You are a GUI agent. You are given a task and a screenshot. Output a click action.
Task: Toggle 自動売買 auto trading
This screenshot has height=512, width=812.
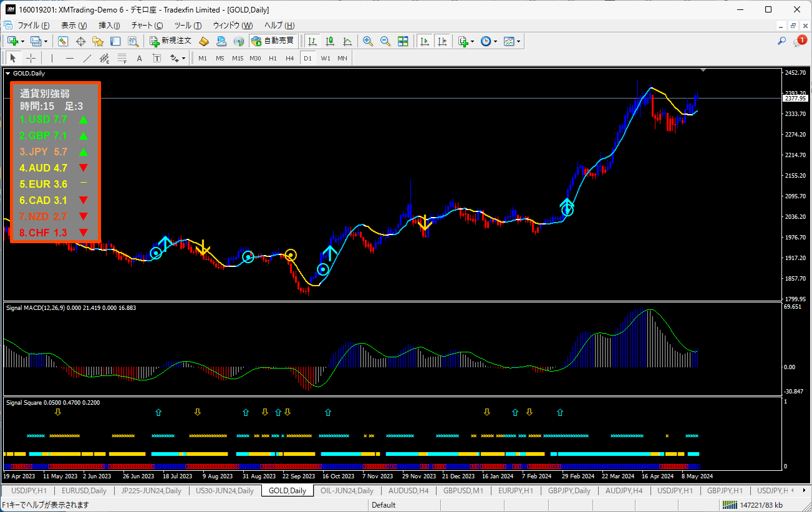point(273,41)
